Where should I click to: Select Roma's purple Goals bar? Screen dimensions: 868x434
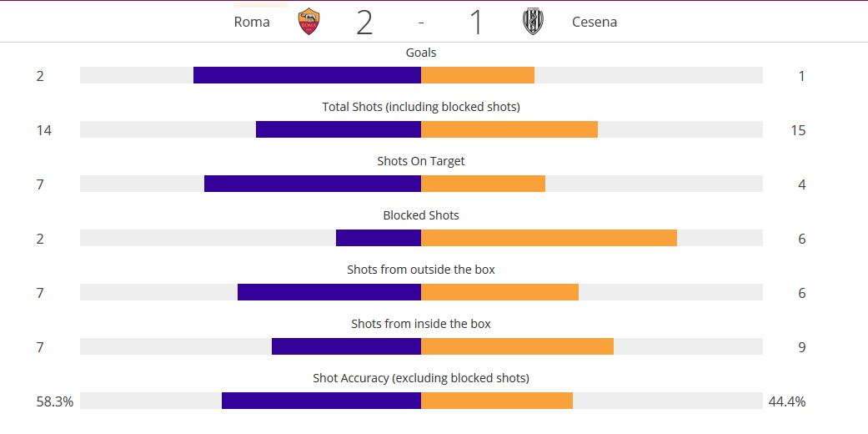tap(307, 75)
